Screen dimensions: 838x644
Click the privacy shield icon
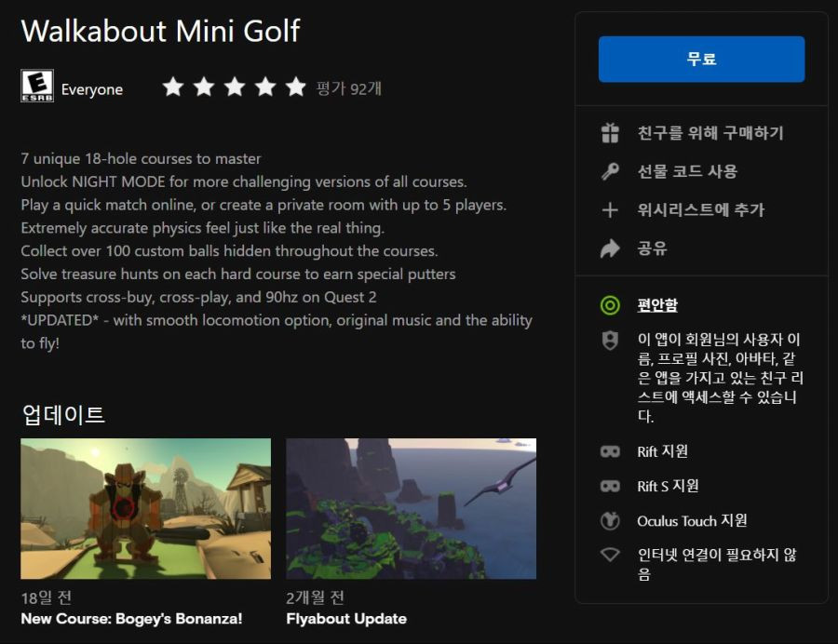[x=610, y=341]
